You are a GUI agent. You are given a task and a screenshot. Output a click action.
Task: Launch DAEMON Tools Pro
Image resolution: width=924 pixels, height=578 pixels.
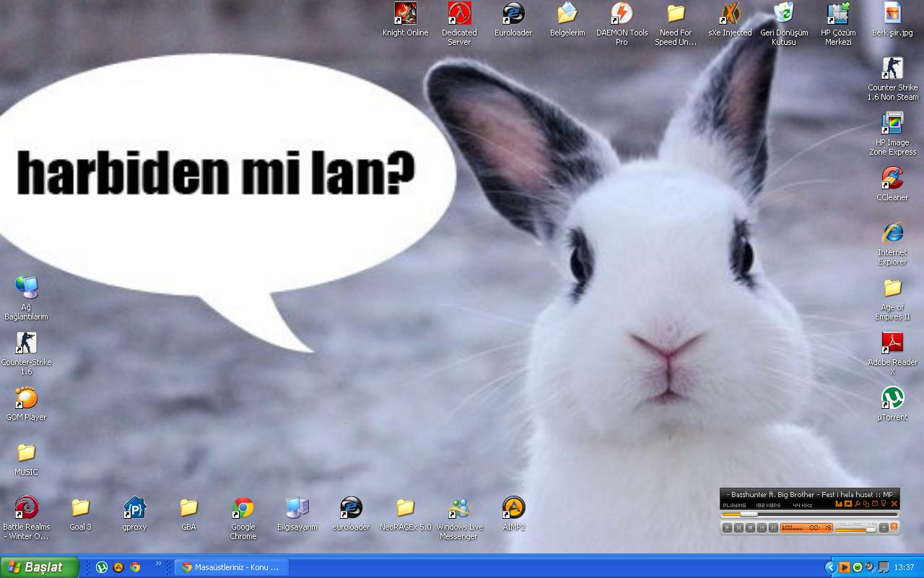(622, 24)
